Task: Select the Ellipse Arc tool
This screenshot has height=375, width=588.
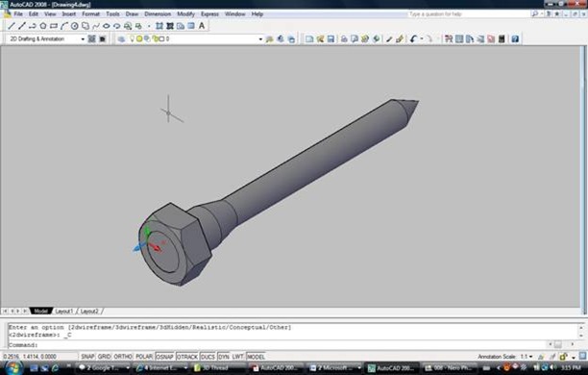Action: pyautogui.click(x=116, y=26)
